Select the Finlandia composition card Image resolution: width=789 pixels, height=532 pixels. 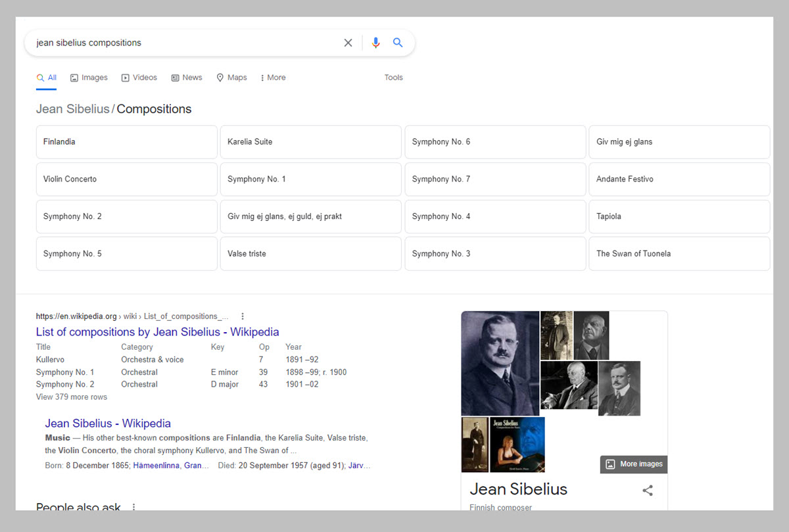click(126, 142)
